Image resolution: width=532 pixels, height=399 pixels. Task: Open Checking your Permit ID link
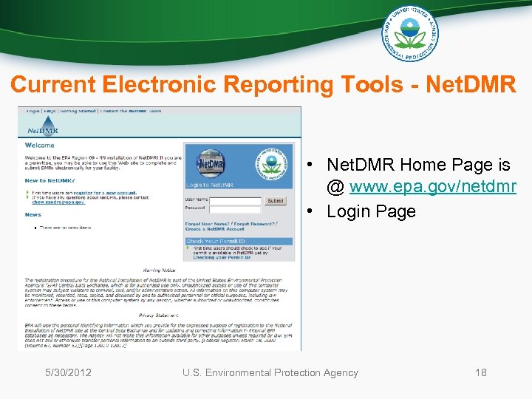click(222, 258)
